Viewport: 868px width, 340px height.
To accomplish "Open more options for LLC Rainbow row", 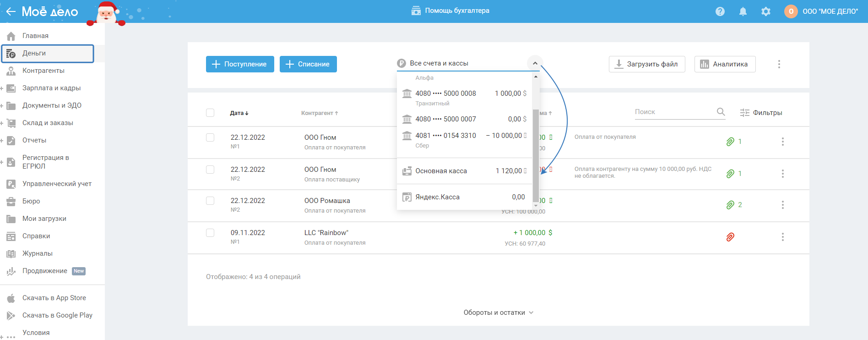I will pyautogui.click(x=783, y=237).
